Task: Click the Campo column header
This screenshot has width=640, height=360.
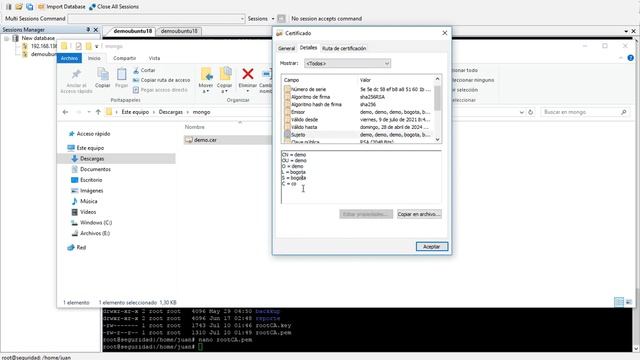Action: tap(291, 80)
